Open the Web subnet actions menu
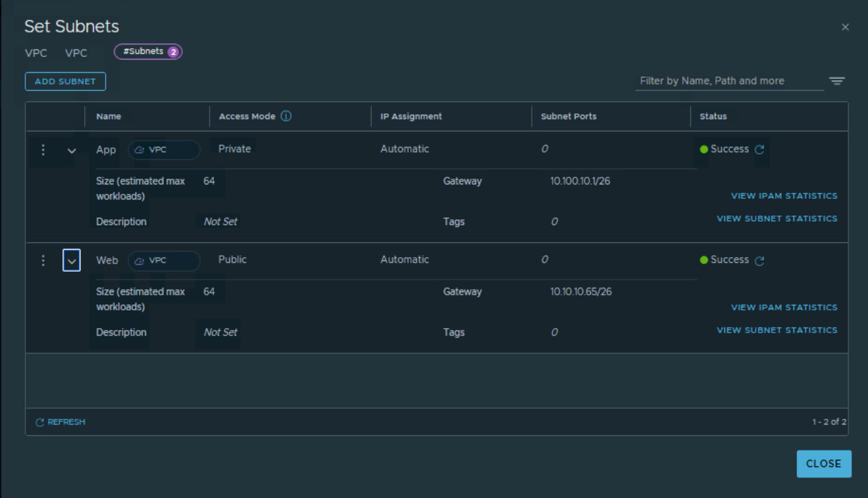The image size is (868, 498). (43, 260)
